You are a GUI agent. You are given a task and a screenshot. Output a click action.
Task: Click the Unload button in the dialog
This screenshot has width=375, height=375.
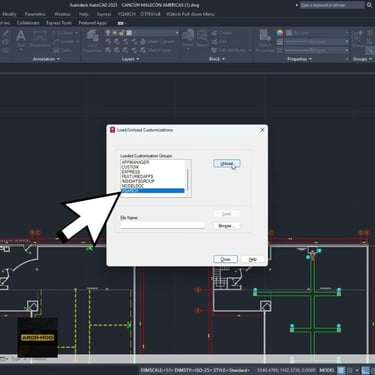[x=227, y=163]
